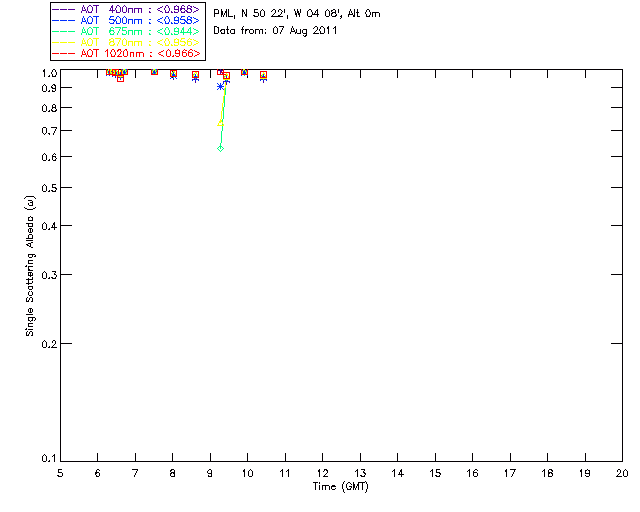The width and height of the screenshot is (640, 512).
Task: Click the y-axis tick label 0.3
Action: 49,275
